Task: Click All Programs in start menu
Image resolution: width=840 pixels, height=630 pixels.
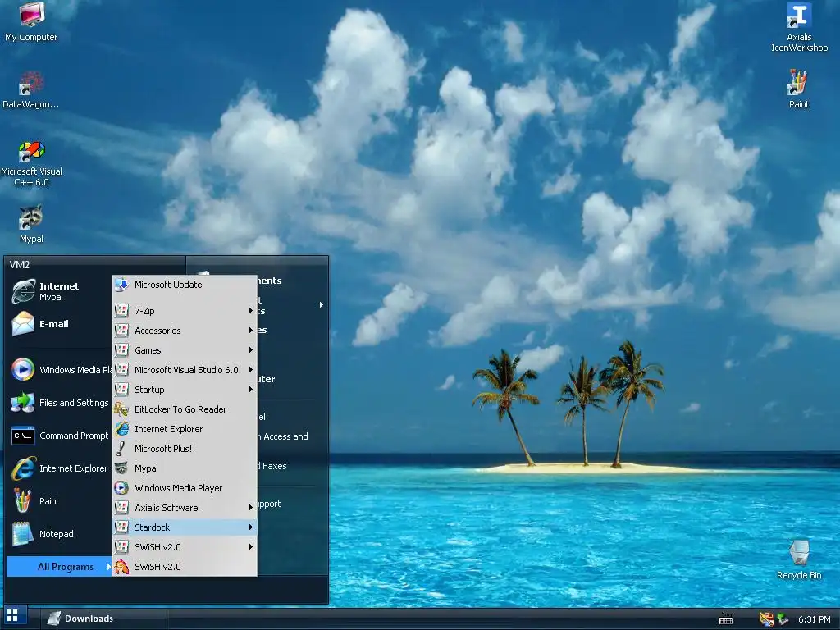Action: tap(59, 566)
